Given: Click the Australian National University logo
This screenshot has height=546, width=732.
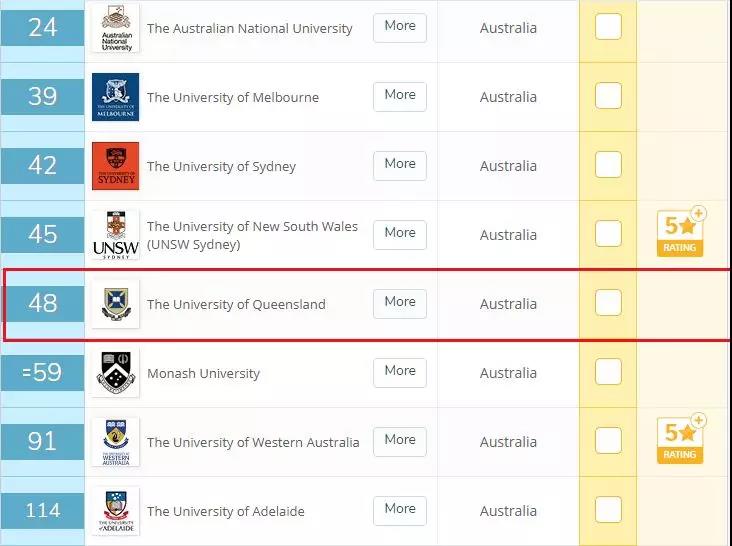Looking at the screenshot, I should click(x=116, y=28).
